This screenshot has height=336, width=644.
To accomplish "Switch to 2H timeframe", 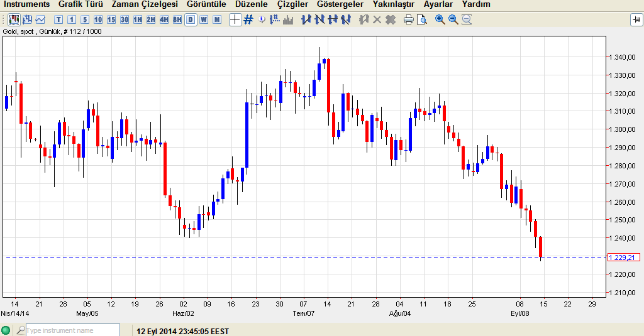I will pyautogui.click(x=151, y=19).
